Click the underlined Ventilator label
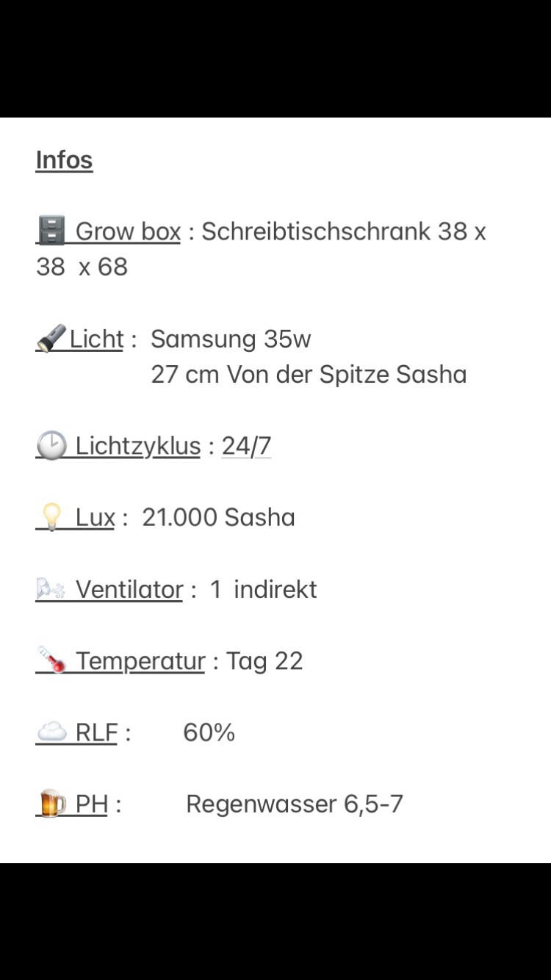This screenshot has height=980, width=551. pos(129,589)
